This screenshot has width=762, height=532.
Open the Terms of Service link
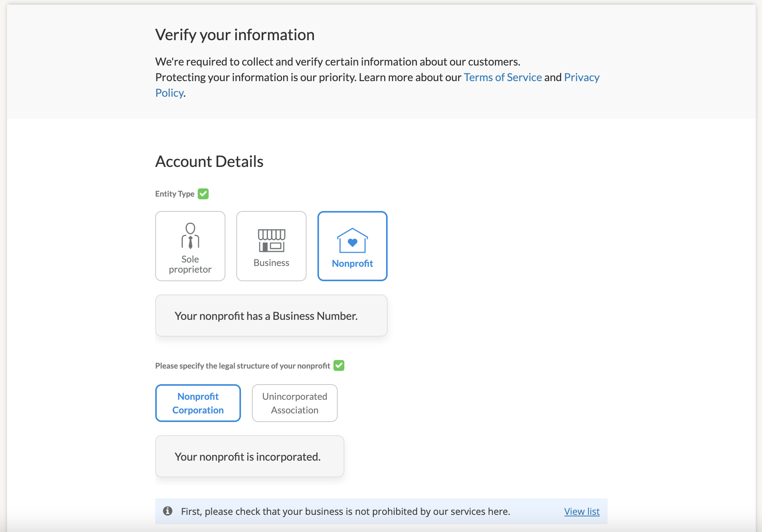[x=502, y=77]
